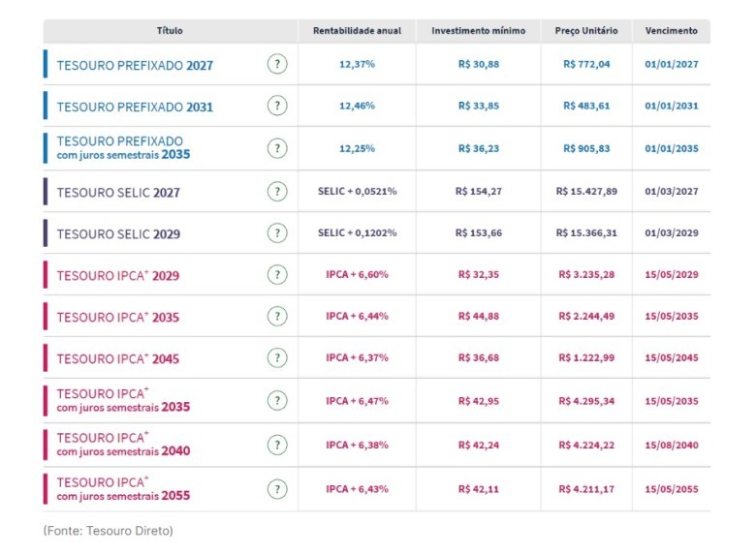This screenshot has height=555, width=756.
Task: Select the IPCA + 6,60% value
Action: (x=357, y=275)
